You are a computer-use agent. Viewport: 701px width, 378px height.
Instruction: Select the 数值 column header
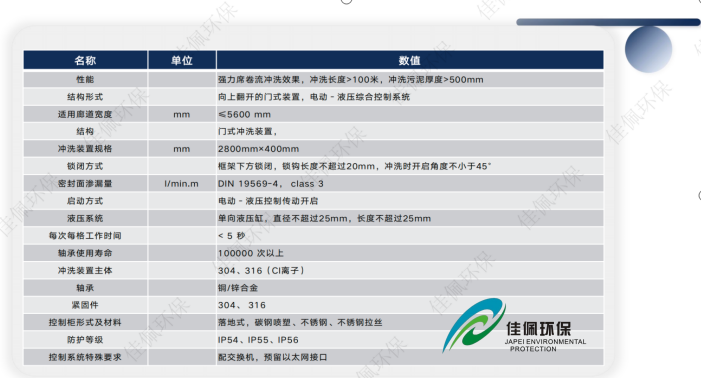tap(410, 60)
